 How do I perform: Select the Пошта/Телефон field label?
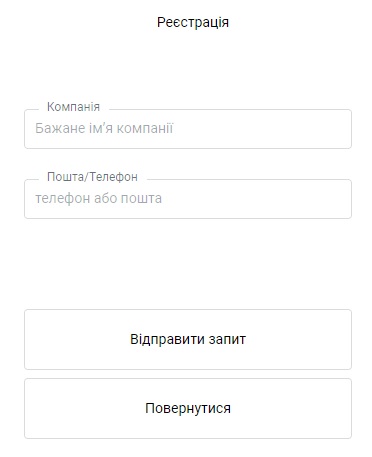[92, 177]
